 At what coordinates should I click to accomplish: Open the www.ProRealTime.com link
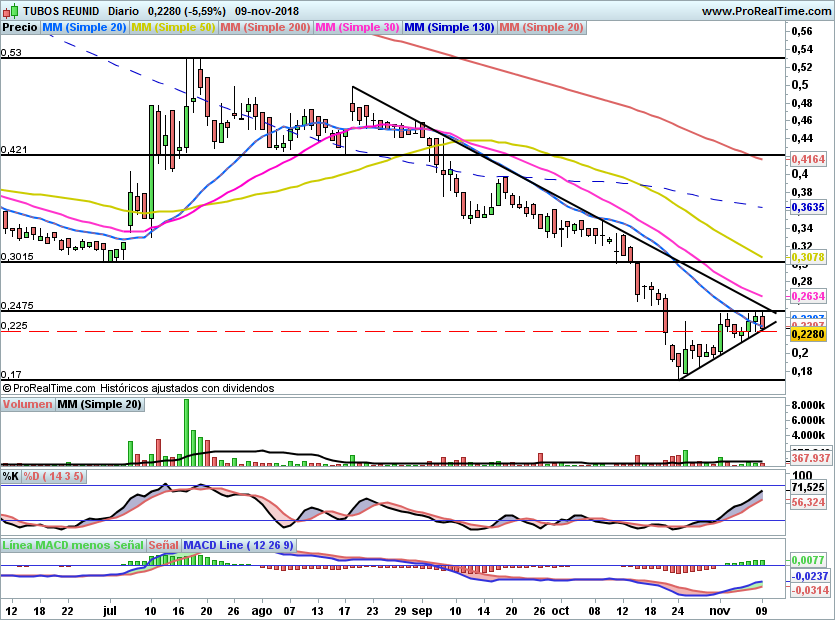tap(766, 11)
